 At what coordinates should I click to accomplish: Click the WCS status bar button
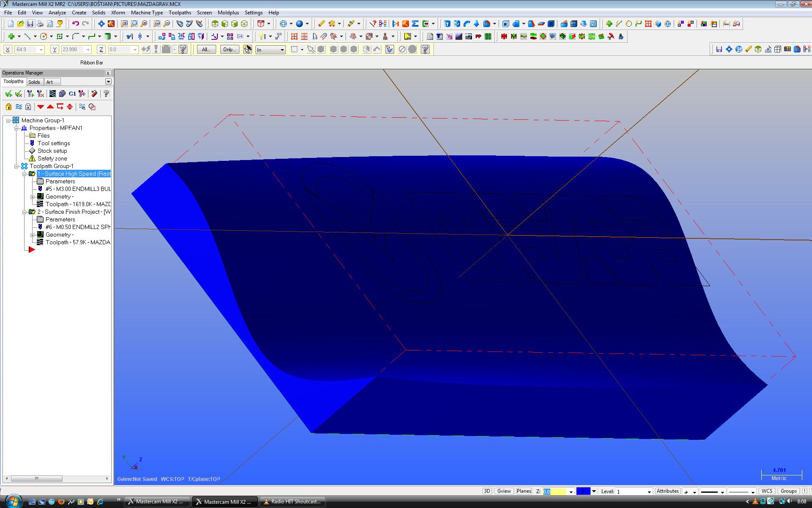(x=767, y=491)
